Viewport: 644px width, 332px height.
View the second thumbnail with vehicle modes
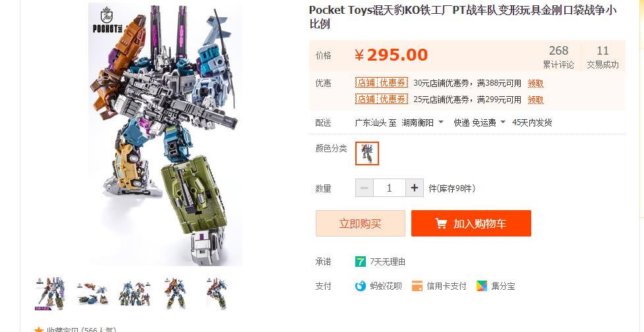(x=92, y=293)
